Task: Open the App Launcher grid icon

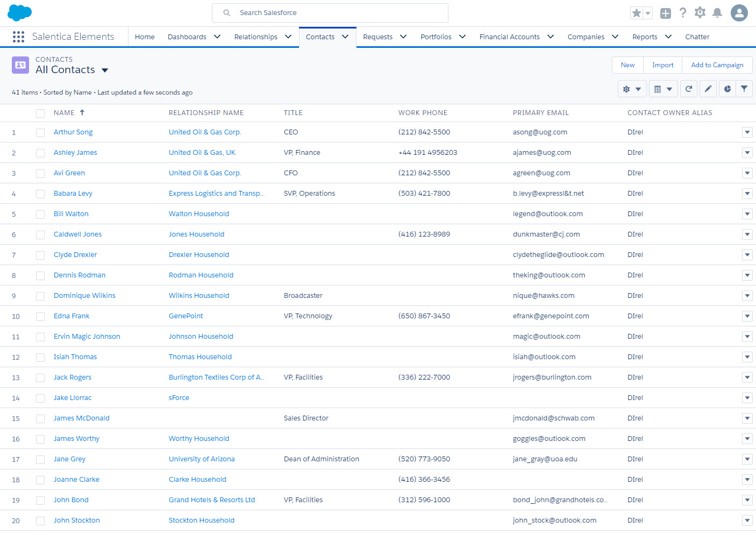Action: click(18, 37)
